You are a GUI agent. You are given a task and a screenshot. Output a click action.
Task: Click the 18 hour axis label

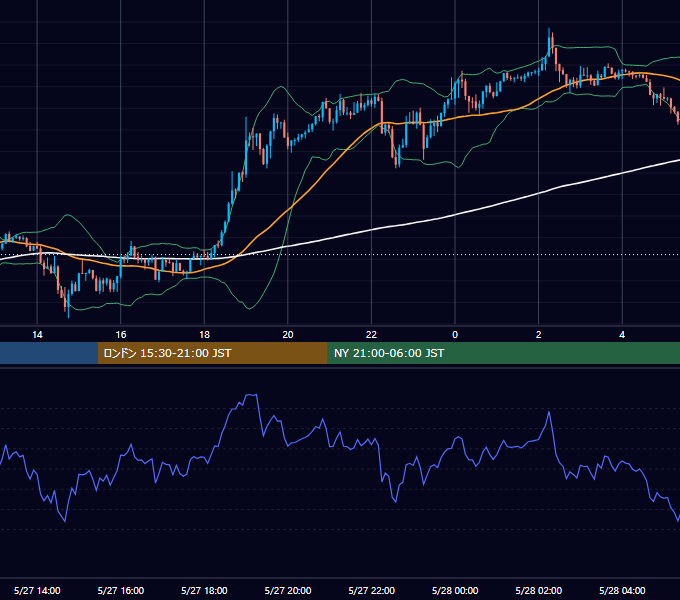click(x=204, y=335)
